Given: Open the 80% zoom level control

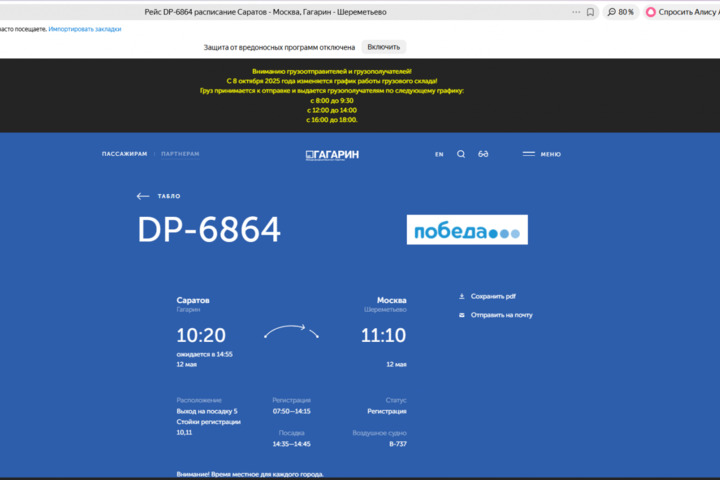Looking at the screenshot, I should point(620,12).
